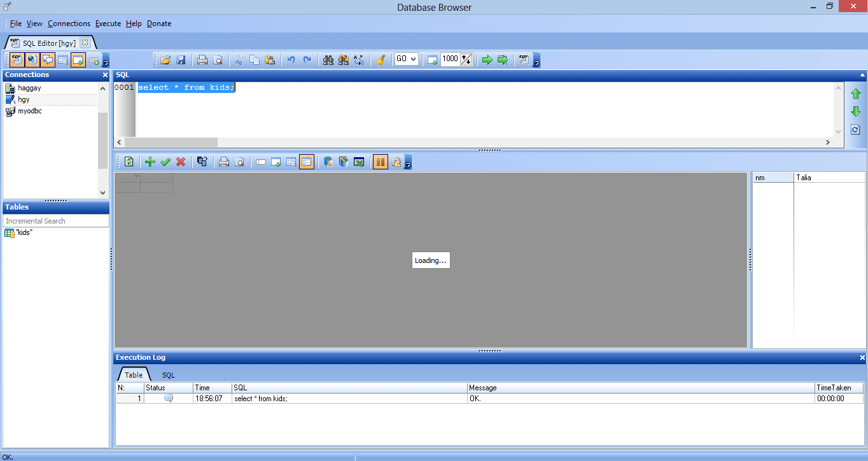Image resolution: width=868 pixels, height=461 pixels.
Task: Undo the last SQL edit
Action: (291, 60)
